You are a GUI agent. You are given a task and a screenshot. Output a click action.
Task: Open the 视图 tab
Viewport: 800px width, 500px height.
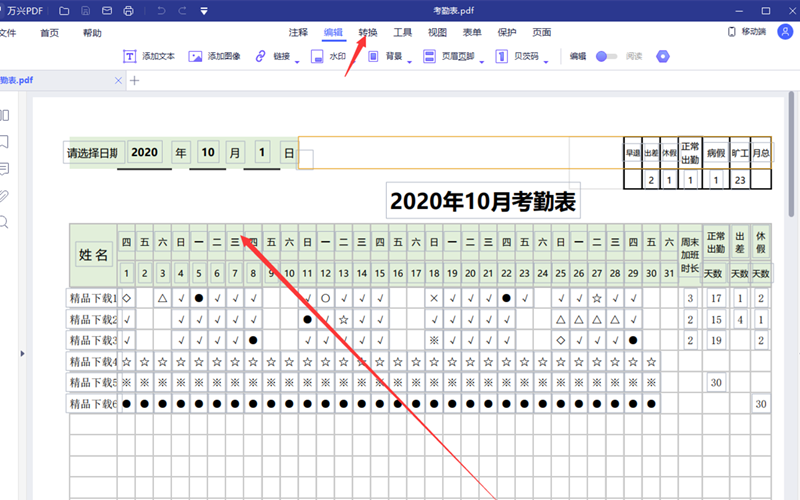point(437,33)
